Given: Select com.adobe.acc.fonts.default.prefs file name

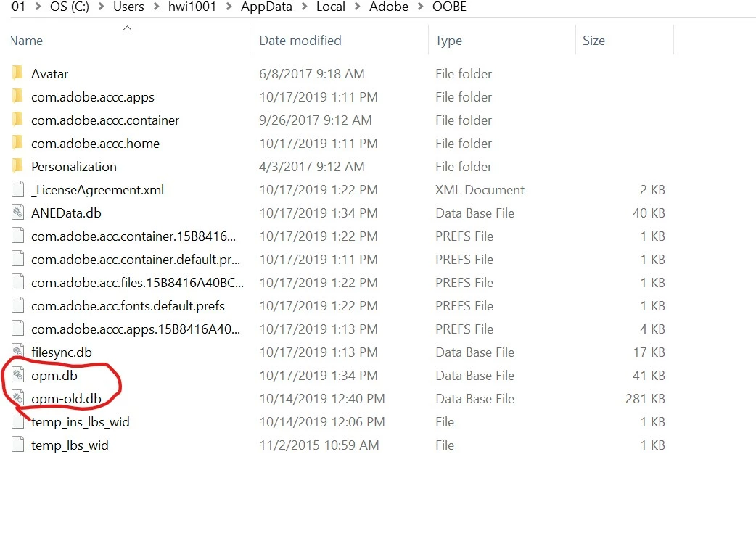Looking at the screenshot, I should click(x=128, y=306).
